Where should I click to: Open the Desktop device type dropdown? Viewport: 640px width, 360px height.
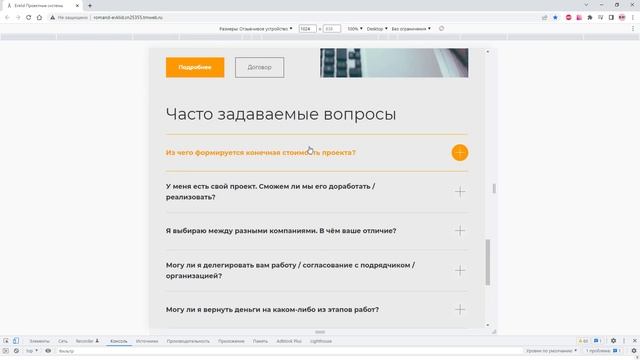tap(377, 29)
